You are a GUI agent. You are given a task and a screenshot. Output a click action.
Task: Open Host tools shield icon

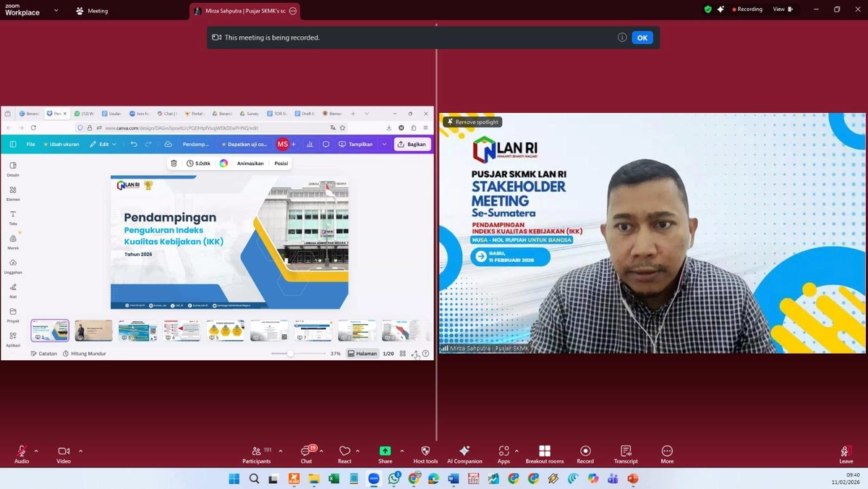point(425,454)
